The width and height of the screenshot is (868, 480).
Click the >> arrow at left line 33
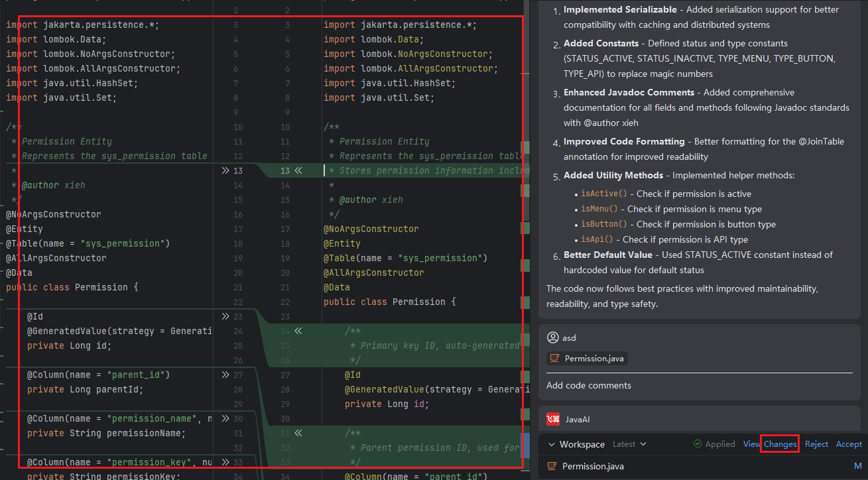[x=225, y=462]
